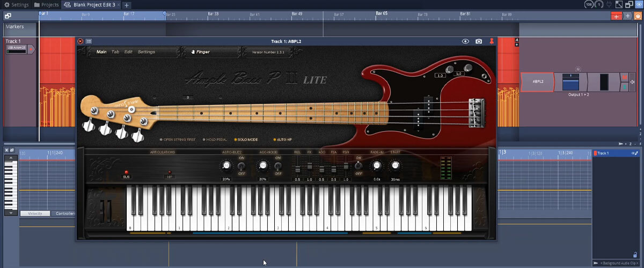Toggle the red pin icon on plugin window
The image size is (644, 268).
(x=491, y=41)
